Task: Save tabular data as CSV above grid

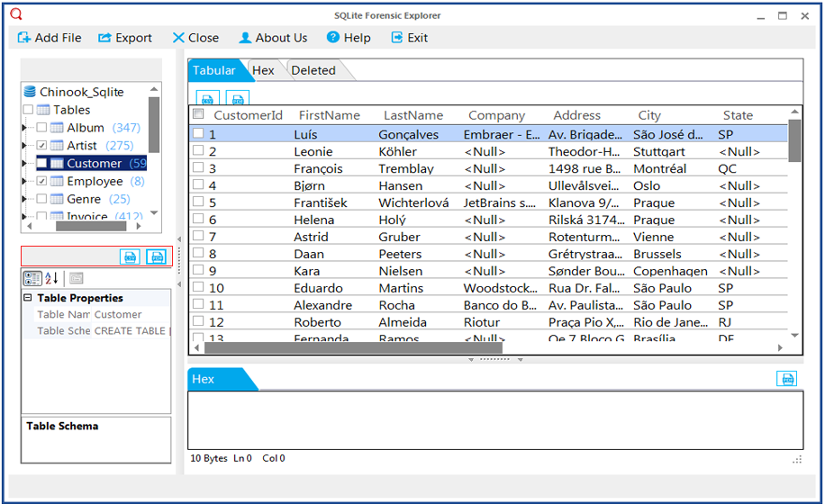Action: point(207,98)
